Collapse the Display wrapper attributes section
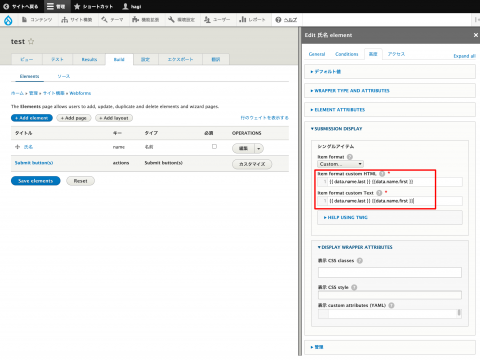 pyautogui.click(x=355, y=247)
